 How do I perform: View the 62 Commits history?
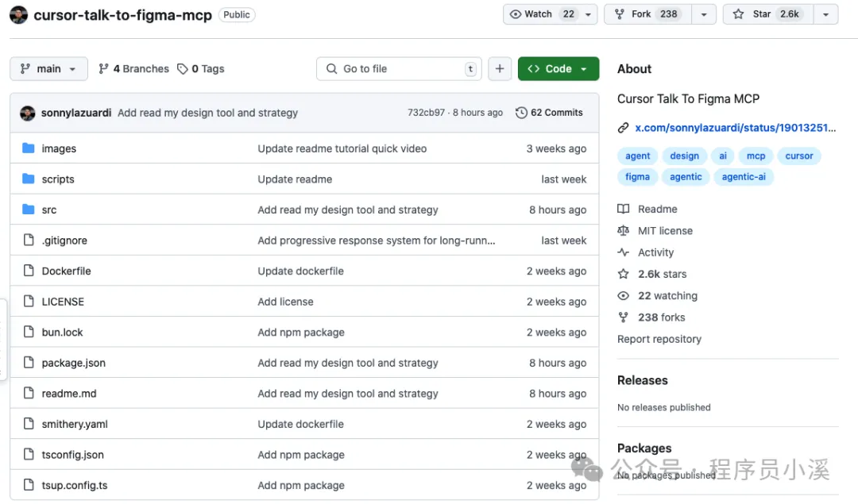click(x=550, y=113)
